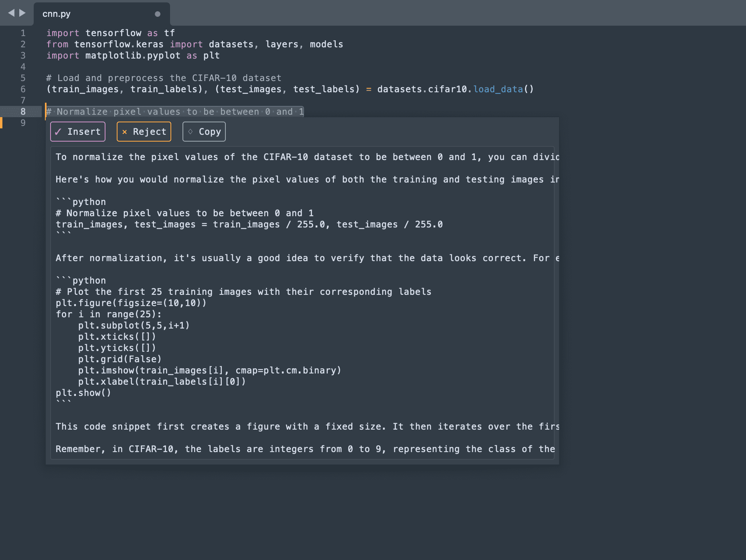Click the selected '# Normalize pixel values' comment on line 8

pyautogui.click(x=175, y=112)
